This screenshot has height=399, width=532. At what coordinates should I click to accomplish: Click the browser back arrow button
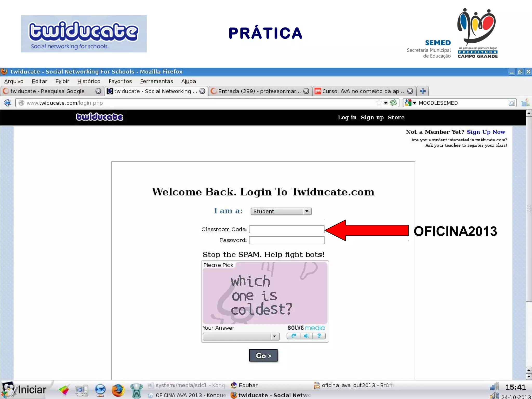(x=7, y=103)
